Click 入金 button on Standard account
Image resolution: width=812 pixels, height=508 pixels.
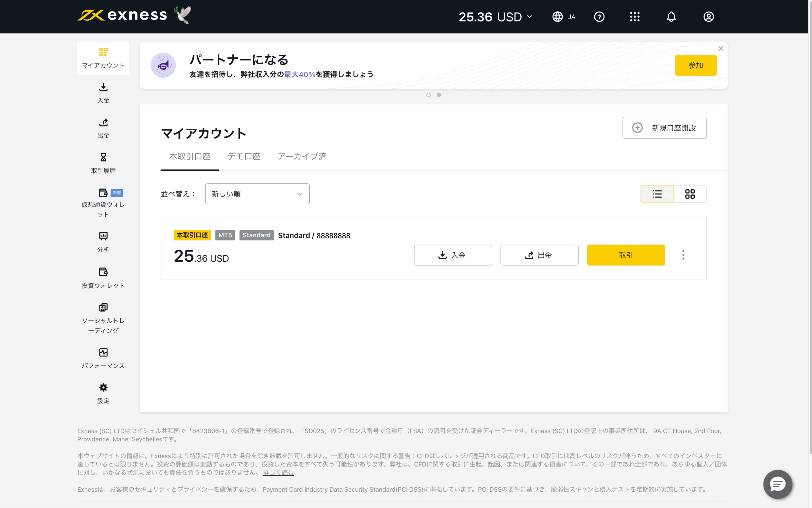(453, 255)
